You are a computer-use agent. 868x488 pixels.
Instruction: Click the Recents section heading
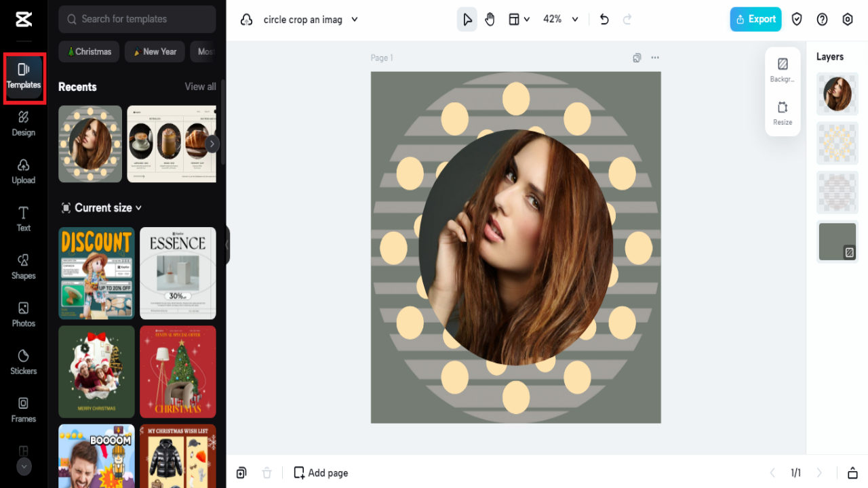(x=77, y=87)
